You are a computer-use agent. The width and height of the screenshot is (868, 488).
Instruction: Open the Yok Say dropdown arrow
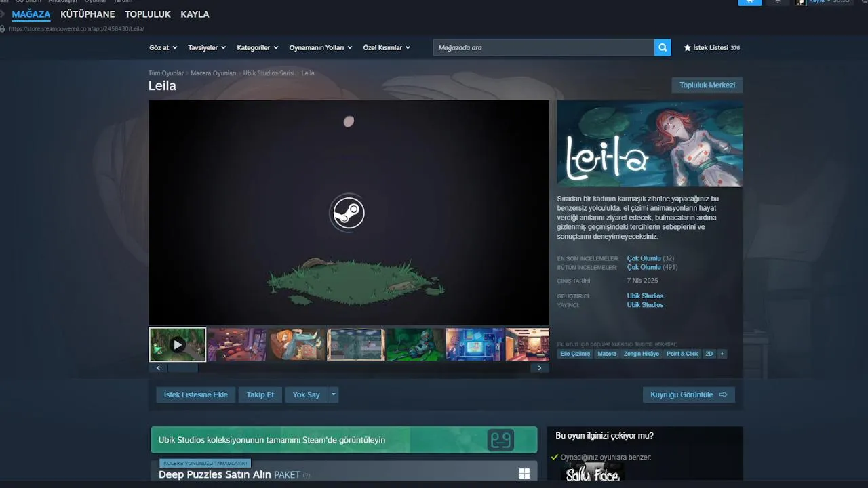(x=333, y=394)
